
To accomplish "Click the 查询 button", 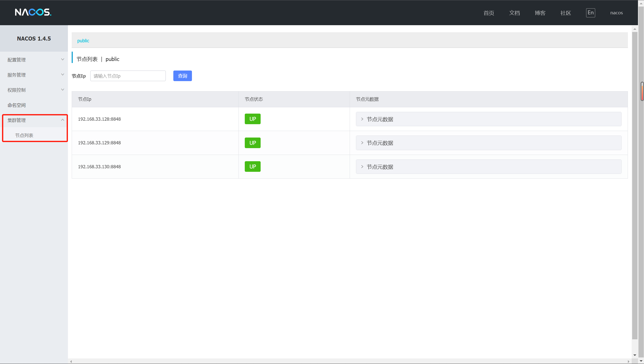I will tap(182, 76).
